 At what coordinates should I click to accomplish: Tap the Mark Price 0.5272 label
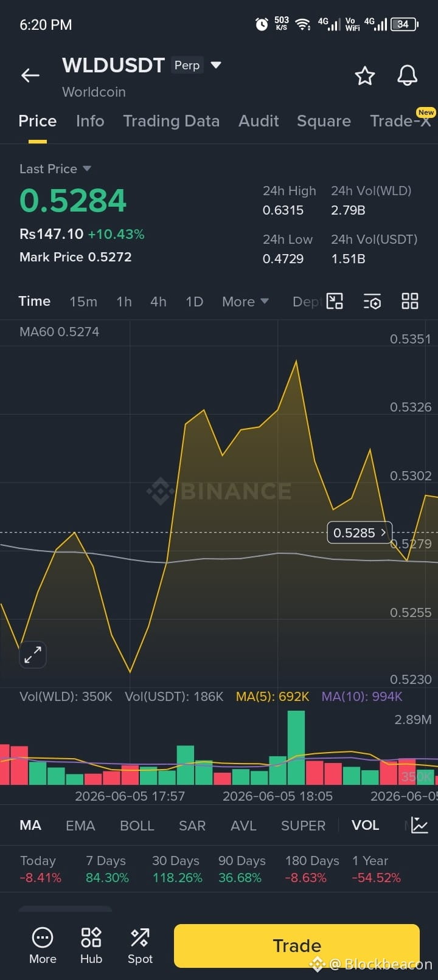click(x=75, y=257)
